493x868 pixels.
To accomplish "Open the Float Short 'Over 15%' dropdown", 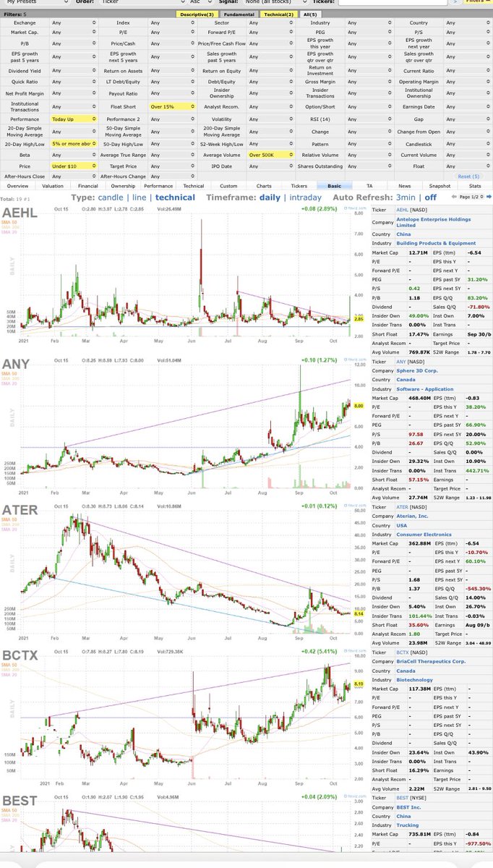I will 172,106.
